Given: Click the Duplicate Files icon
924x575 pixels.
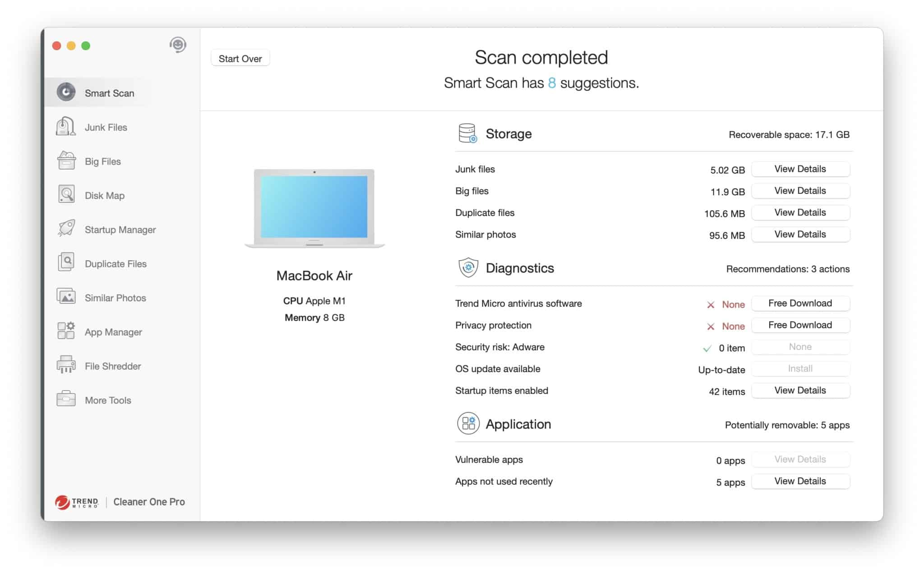Looking at the screenshot, I should coord(66,263).
